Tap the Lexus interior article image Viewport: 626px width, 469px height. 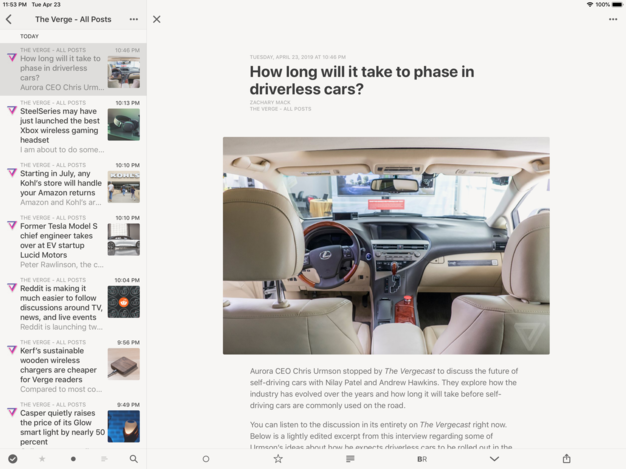[x=386, y=245]
